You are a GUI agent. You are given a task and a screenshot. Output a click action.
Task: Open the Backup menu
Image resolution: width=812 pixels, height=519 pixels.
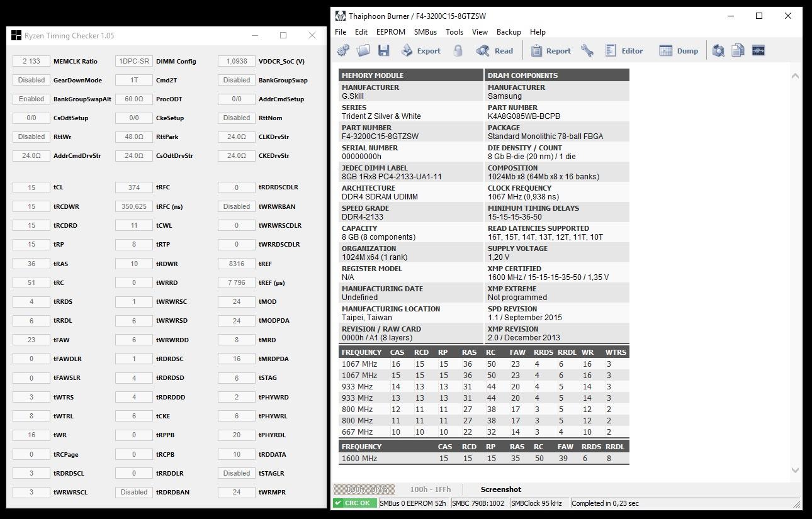pyautogui.click(x=509, y=32)
